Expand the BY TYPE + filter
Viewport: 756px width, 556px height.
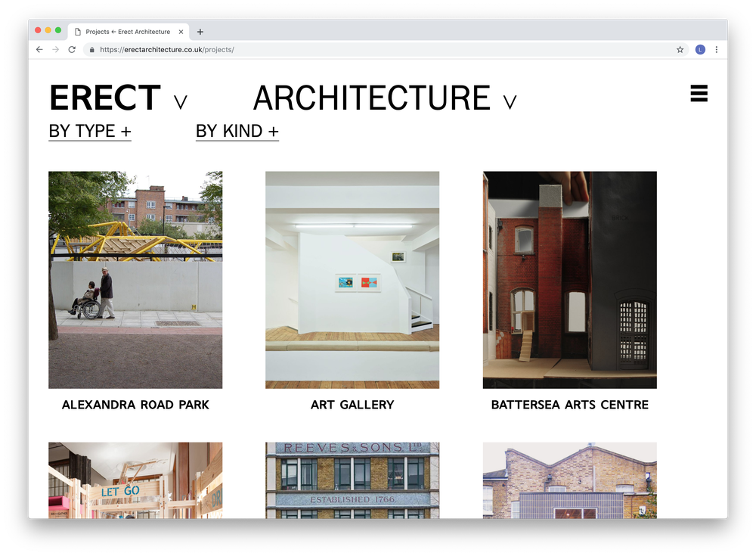point(90,132)
